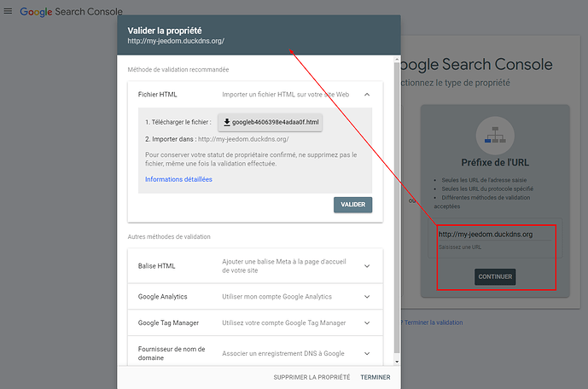Click the download icon beside googleb4606398e4adaa0f.html

pos(226,122)
